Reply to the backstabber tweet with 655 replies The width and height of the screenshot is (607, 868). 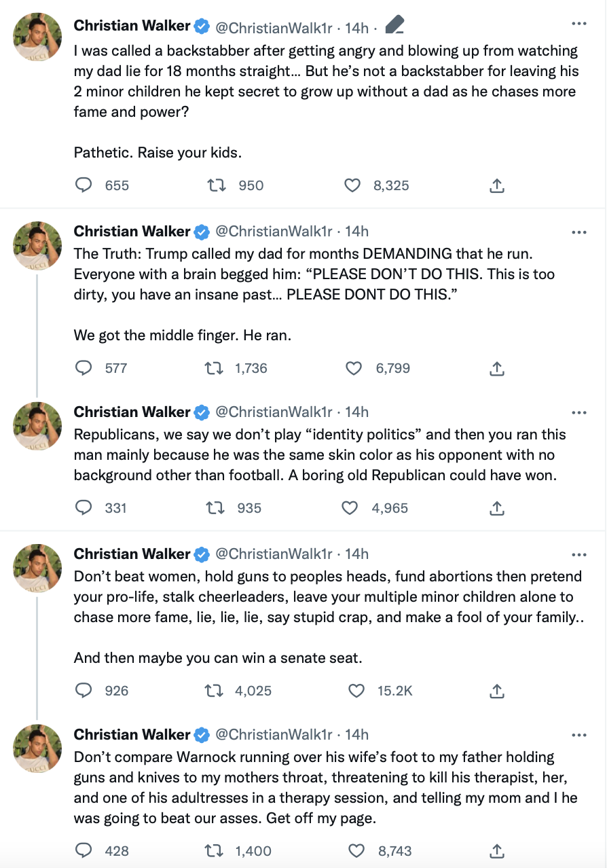pos(84,185)
